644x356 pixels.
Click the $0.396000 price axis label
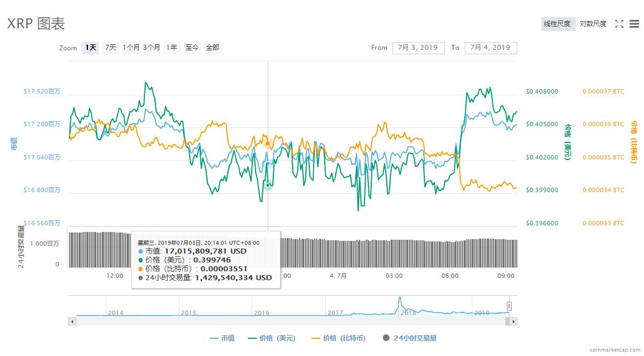tap(542, 223)
